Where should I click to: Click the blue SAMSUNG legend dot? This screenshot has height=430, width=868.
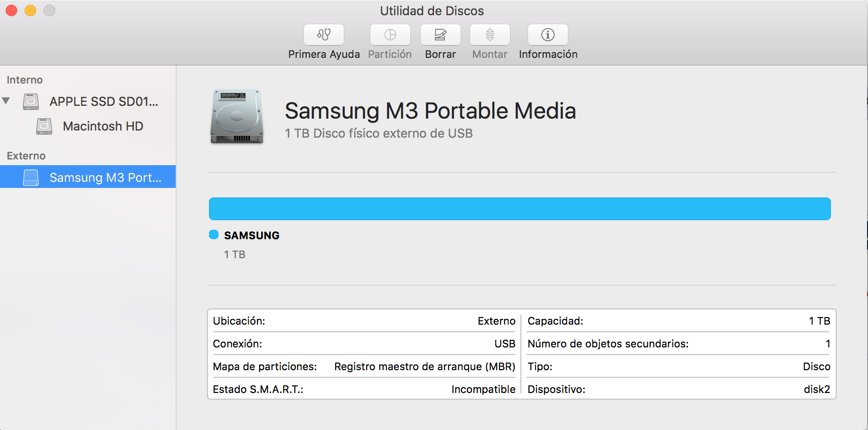coord(214,234)
